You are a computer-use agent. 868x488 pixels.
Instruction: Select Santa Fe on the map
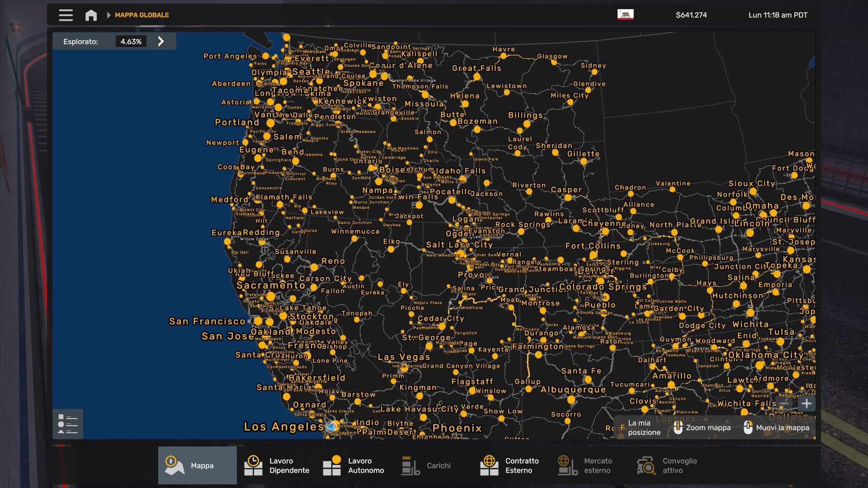point(581,371)
